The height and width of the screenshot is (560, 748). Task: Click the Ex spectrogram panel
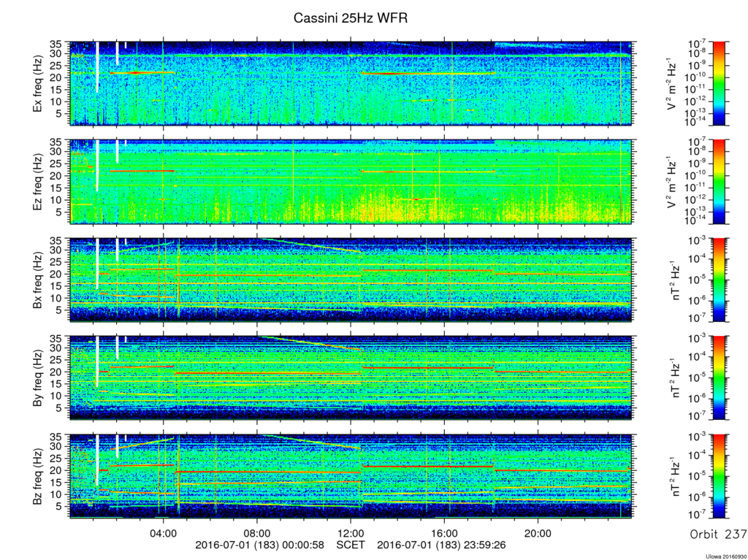point(351,83)
